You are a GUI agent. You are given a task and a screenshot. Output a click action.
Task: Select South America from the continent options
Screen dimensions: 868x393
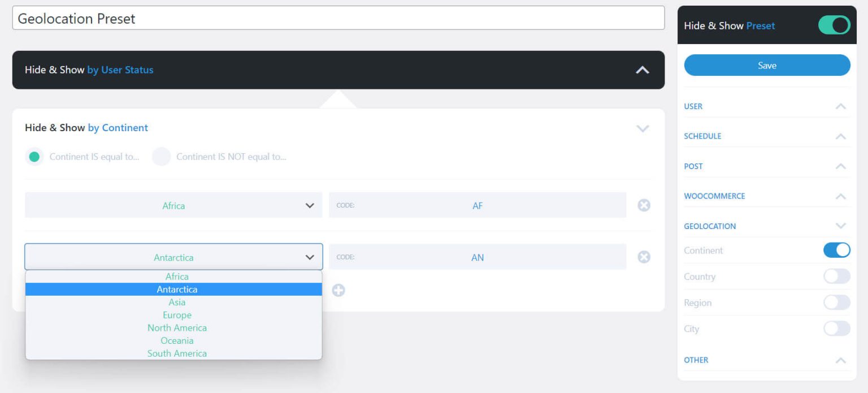pyautogui.click(x=177, y=353)
